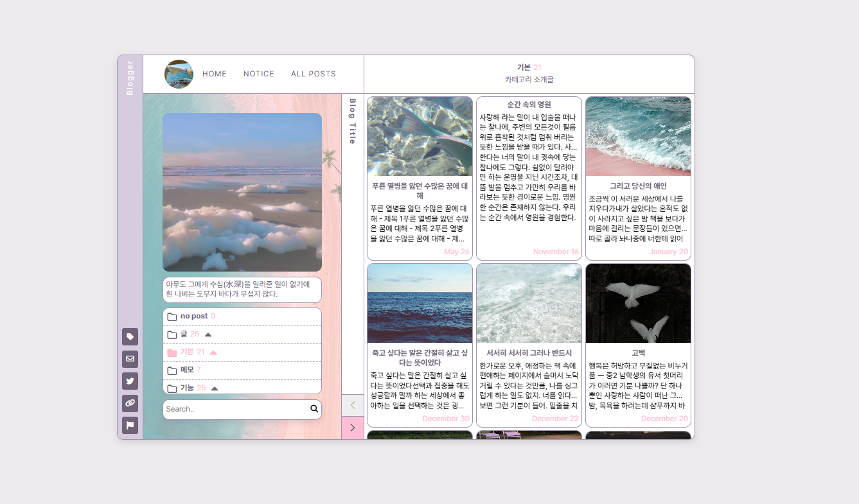Open the ALL POSTS menu
859x504 pixels.
click(314, 74)
